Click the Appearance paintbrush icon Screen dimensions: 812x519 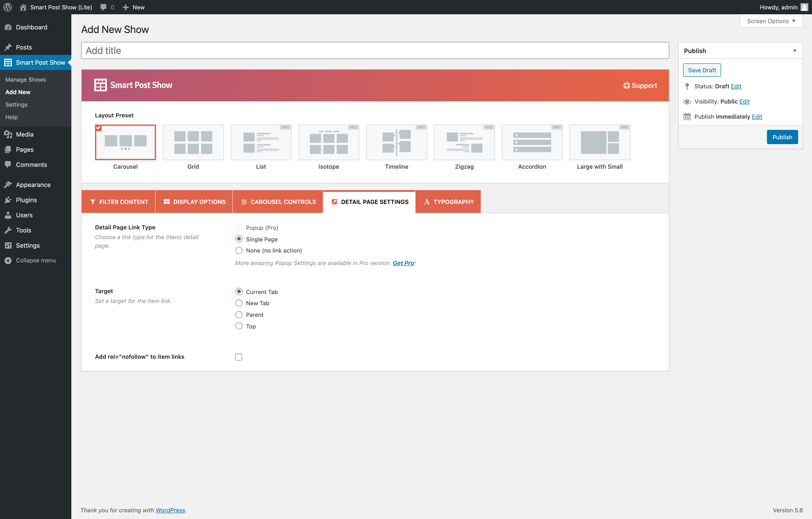(x=8, y=185)
